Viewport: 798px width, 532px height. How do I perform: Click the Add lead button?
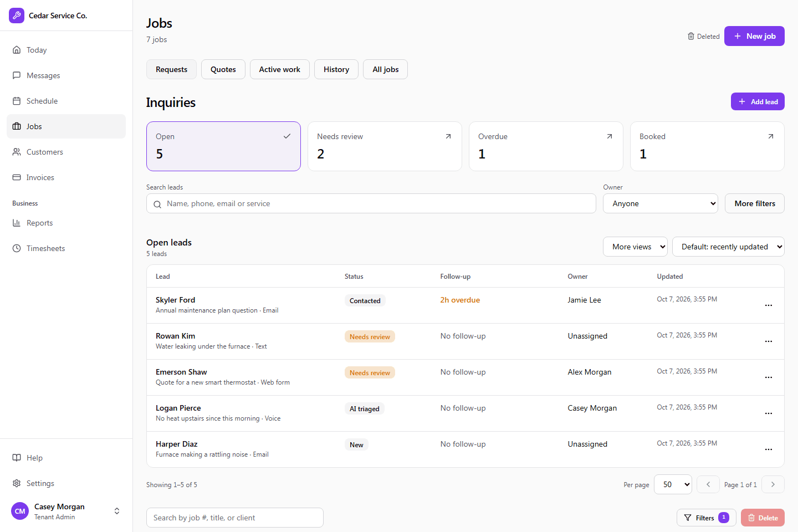click(x=758, y=101)
